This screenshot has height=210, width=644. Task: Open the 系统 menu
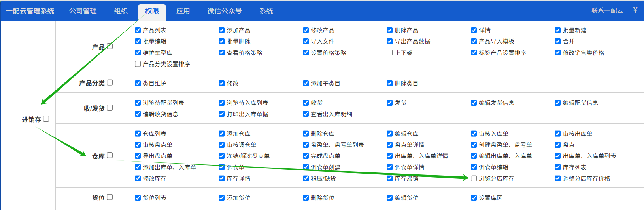tap(266, 11)
